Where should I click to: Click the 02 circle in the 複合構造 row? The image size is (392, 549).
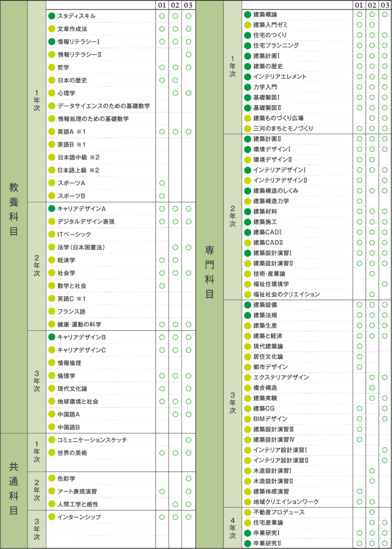click(x=372, y=388)
